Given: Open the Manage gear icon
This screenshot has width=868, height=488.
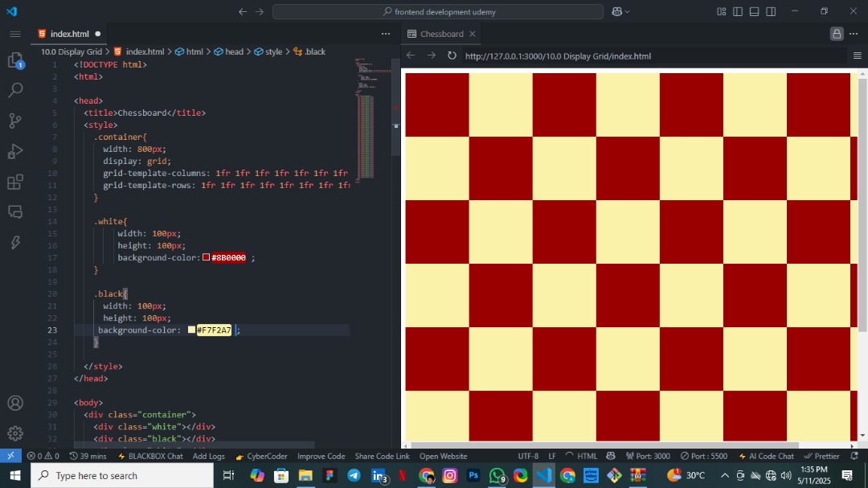Looking at the screenshot, I should click(15, 433).
